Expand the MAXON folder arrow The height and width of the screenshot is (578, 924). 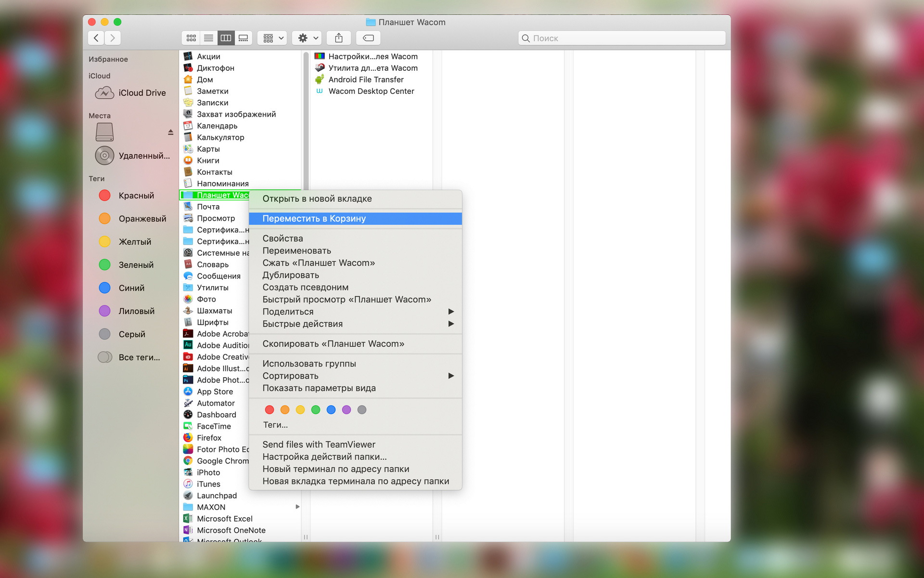297,507
